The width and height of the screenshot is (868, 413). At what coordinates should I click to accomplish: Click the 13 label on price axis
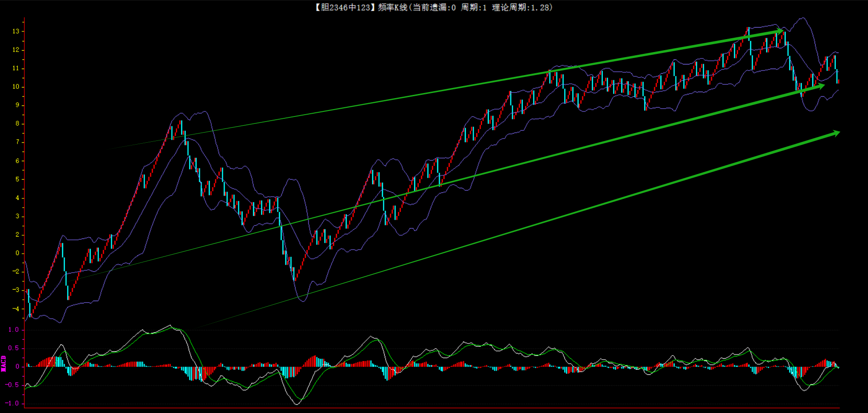click(16, 31)
